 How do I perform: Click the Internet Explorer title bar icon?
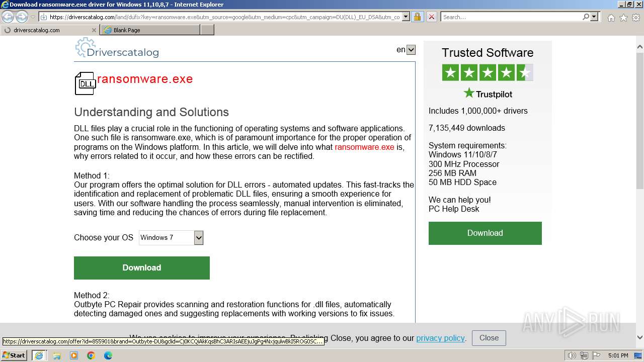pyautogui.click(x=5, y=5)
